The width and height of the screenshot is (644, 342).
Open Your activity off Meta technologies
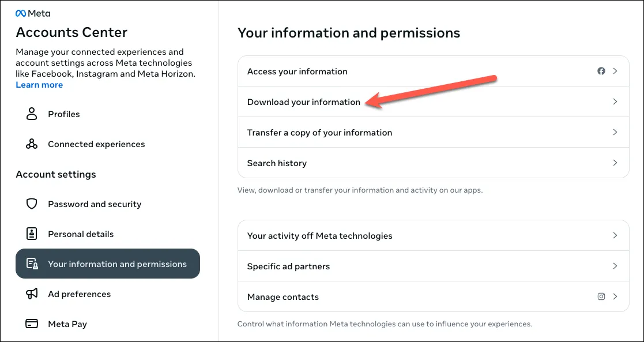319,236
